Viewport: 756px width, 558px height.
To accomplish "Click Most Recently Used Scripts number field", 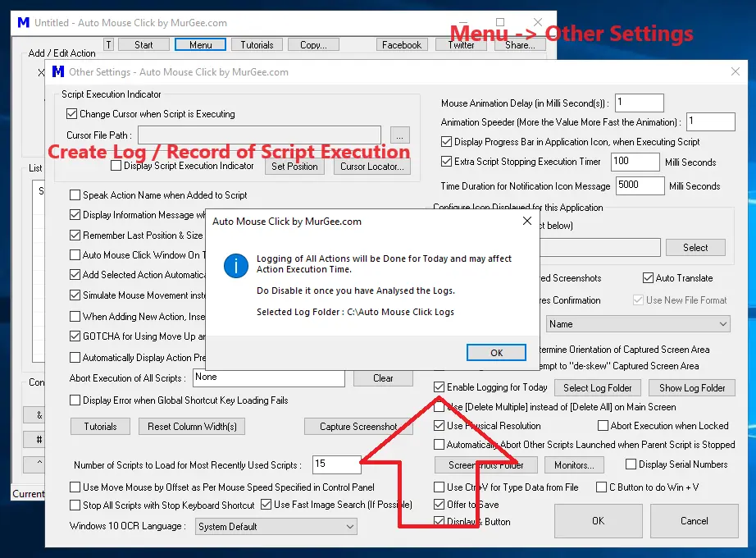I will [336, 464].
